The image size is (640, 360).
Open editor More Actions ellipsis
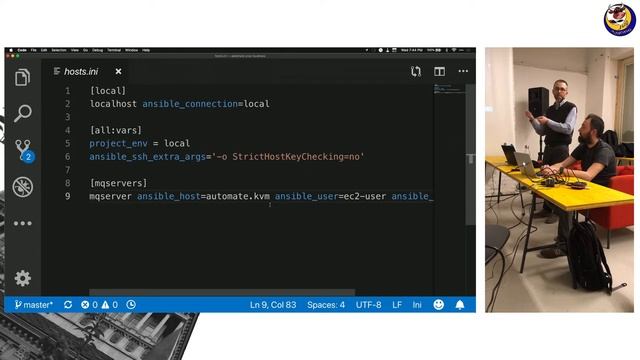coord(463,71)
